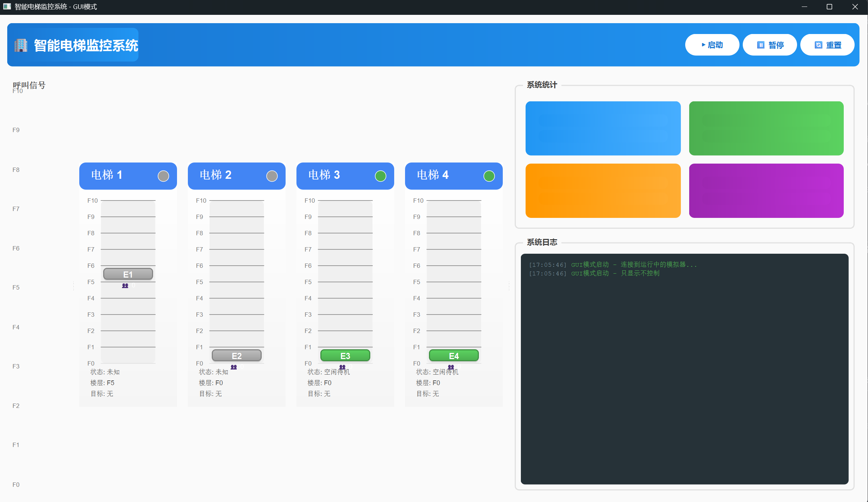Click the green statistics card
Image resolution: width=868 pixels, height=502 pixels.
(766, 128)
